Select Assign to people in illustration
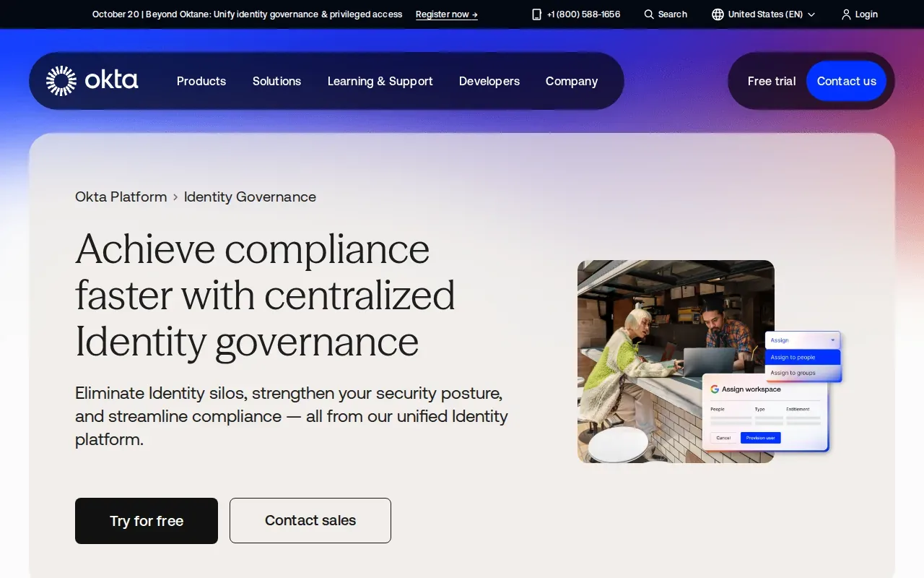The height and width of the screenshot is (578, 924). pos(803,357)
